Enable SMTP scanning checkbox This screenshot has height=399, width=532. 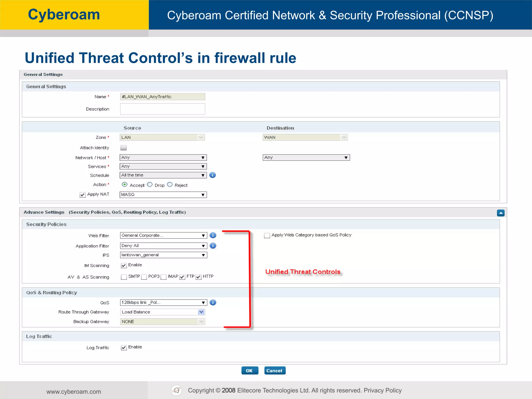(124, 277)
